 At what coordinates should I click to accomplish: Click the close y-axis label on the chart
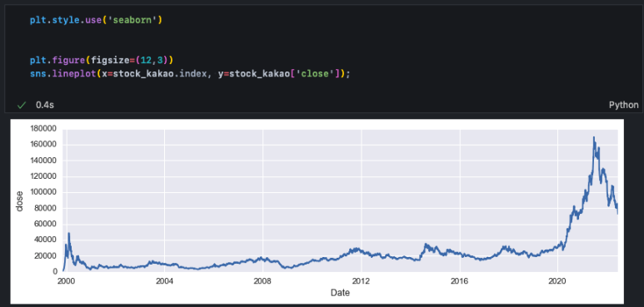tap(19, 201)
